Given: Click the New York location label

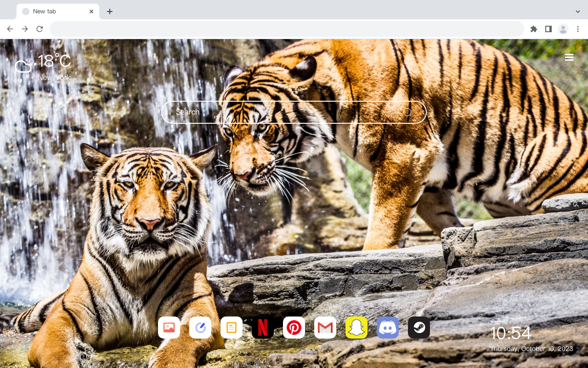Looking at the screenshot, I should click(54, 77).
